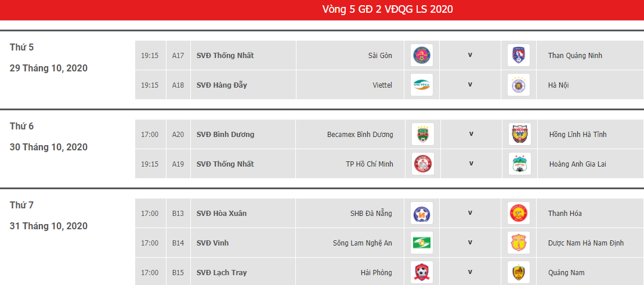
Task: Click the SVĐ Lạch Tray venue name
Action: coord(222,272)
